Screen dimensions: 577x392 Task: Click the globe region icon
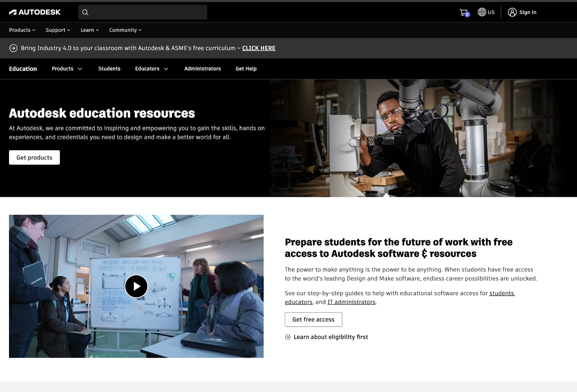tap(482, 12)
